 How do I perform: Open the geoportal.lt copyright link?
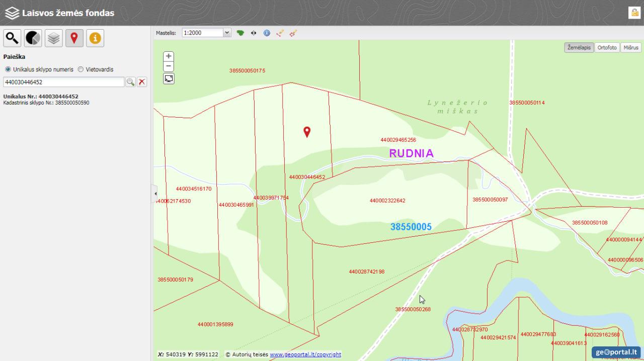305,354
